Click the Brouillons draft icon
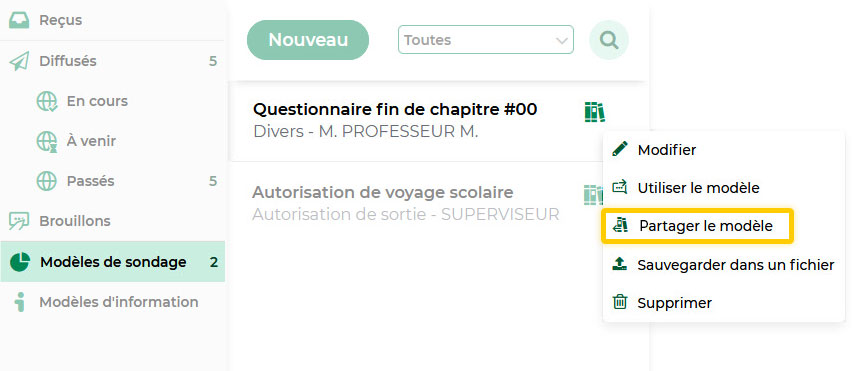This screenshot has height=371, width=856. click(x=19, y=221)
